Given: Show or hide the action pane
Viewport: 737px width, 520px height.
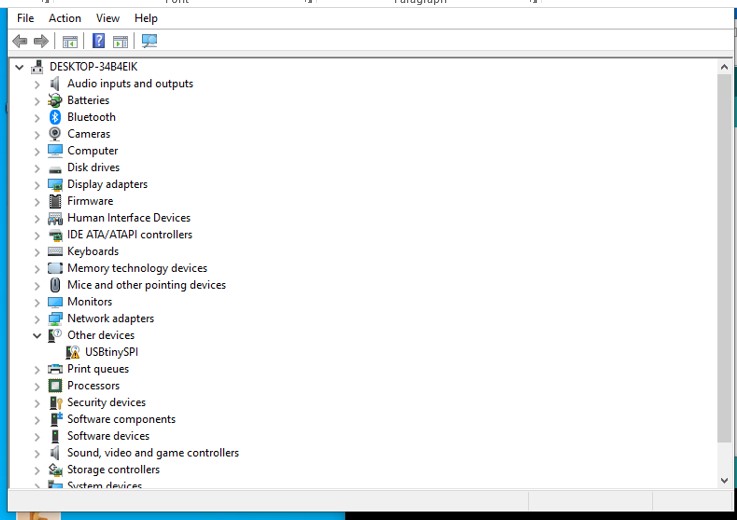Looking at the screenshot, I should pyautogui.click(x=120, y=41).
